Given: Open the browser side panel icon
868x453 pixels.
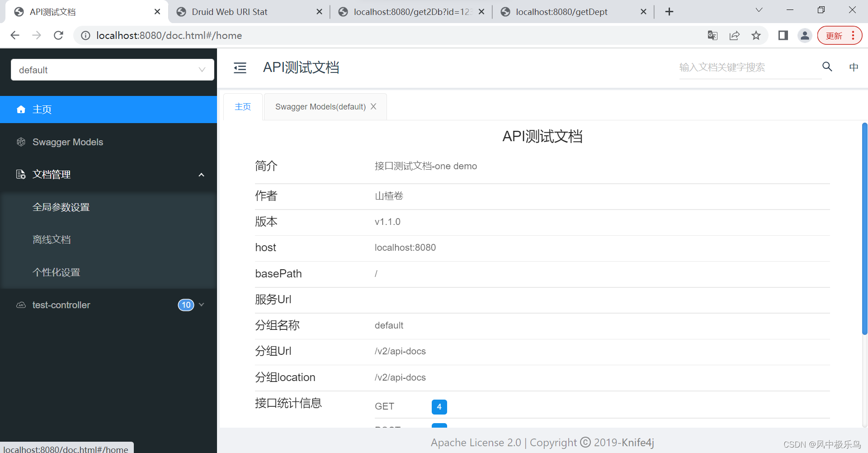Looking at the screenshot, I should click(783, 35).
